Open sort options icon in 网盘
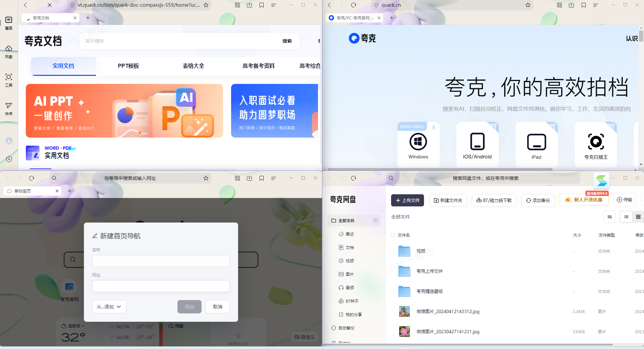644x349 pixels. 609,217
